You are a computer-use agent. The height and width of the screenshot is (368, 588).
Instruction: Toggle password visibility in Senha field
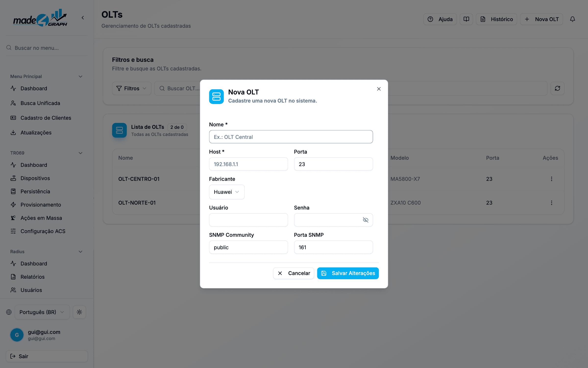pos(366,220)
